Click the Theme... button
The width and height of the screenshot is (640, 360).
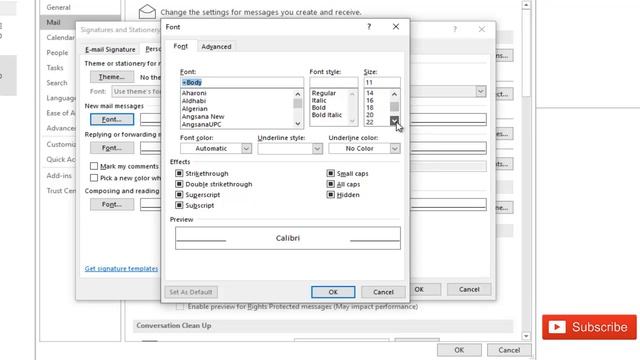[112, 77]
